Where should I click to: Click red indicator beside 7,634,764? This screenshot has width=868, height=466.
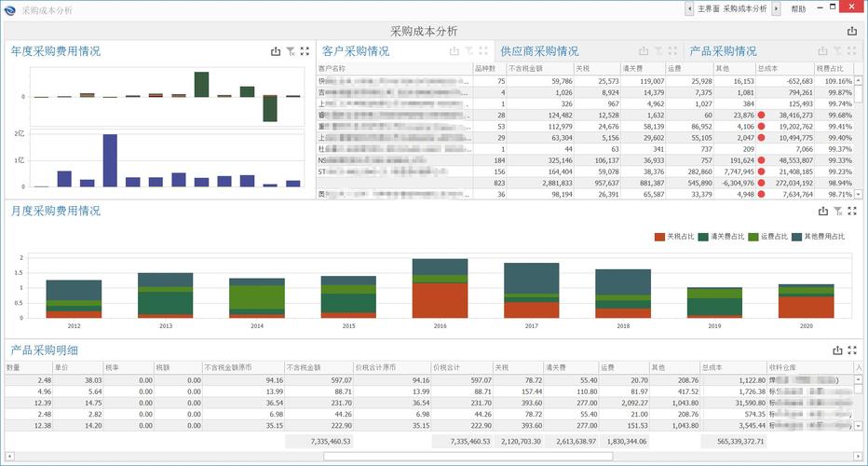point(761,194)
